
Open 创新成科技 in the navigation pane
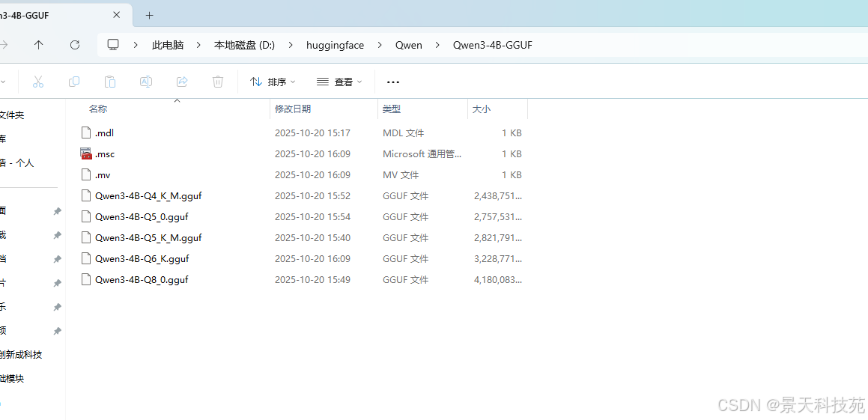(x=21, y=355)
